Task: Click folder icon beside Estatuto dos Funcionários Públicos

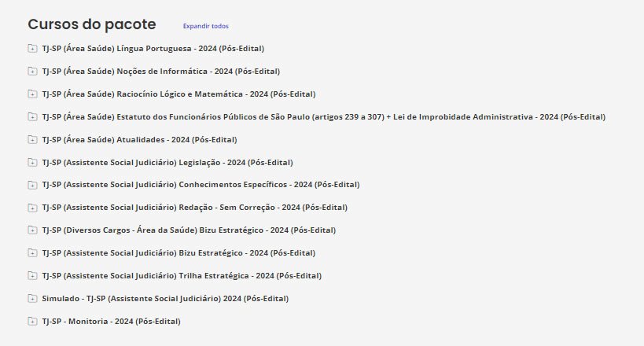Action: [32, 117]
